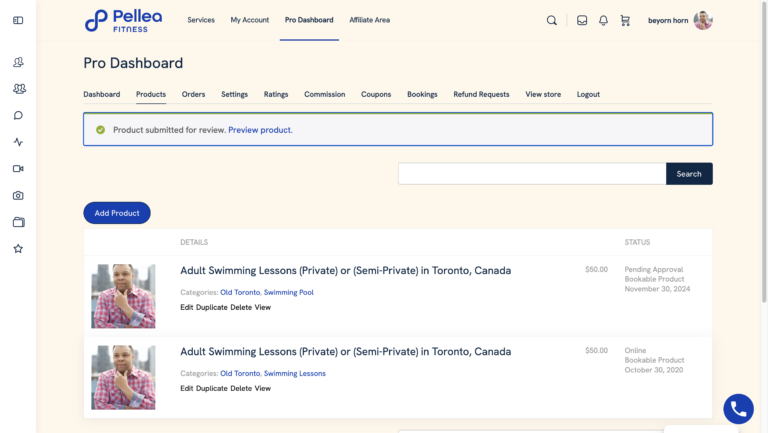The height and width of the screenshot is (433, 768).
Task: Open the groups icon in sidebar
Action: point(19,89)
